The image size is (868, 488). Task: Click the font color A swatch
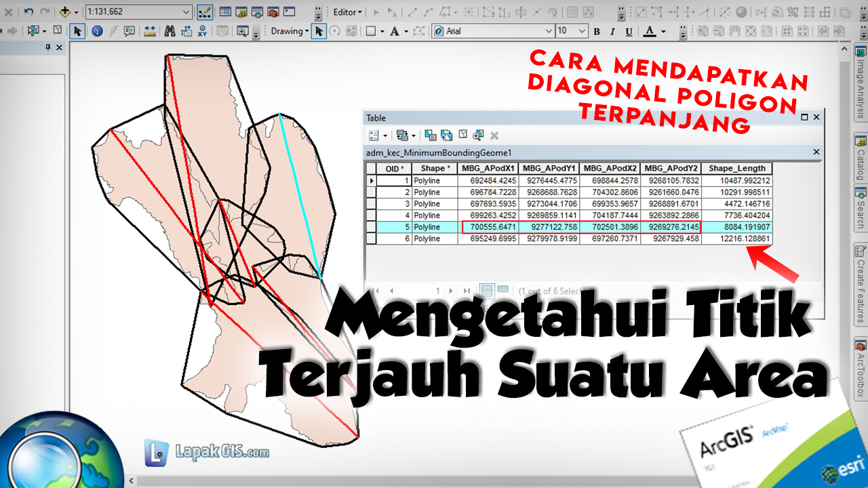(649, 31)
